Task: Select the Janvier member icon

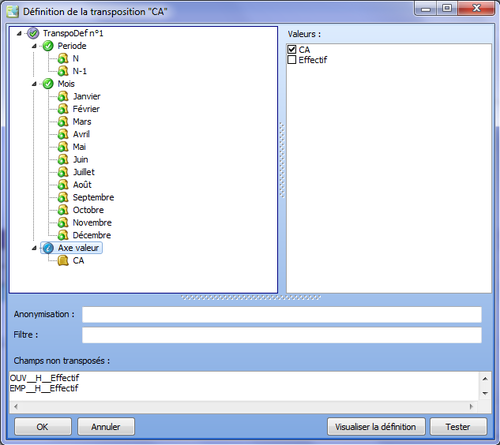Action: click(x=63, y=96)
